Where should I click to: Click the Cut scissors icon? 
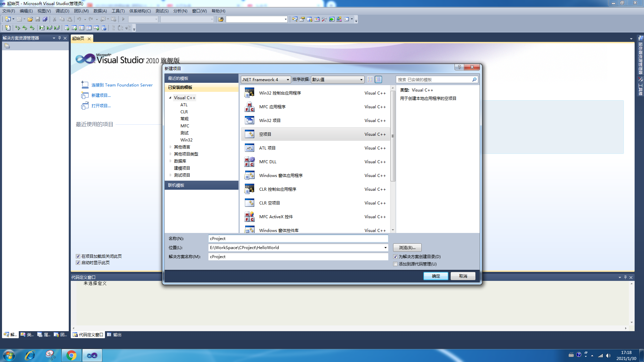54,19
